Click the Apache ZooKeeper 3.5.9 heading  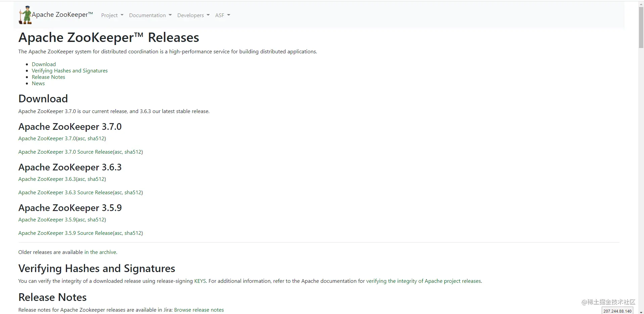coord(70,208)
